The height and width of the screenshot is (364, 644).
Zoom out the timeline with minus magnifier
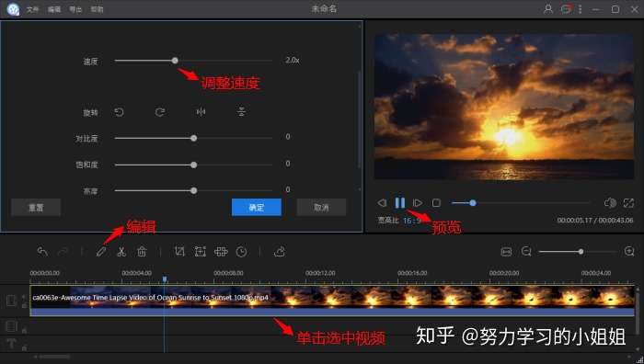pos(526,252)
